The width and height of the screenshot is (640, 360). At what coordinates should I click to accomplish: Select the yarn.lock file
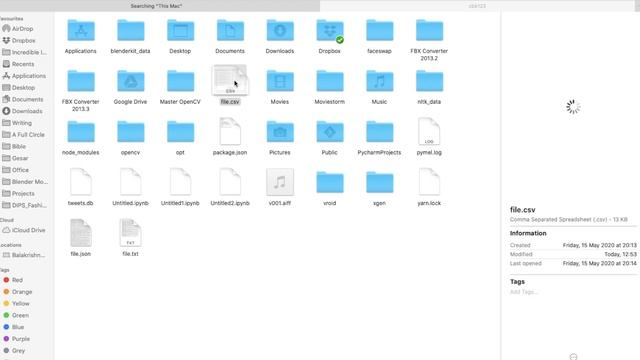tap(429, 182)
